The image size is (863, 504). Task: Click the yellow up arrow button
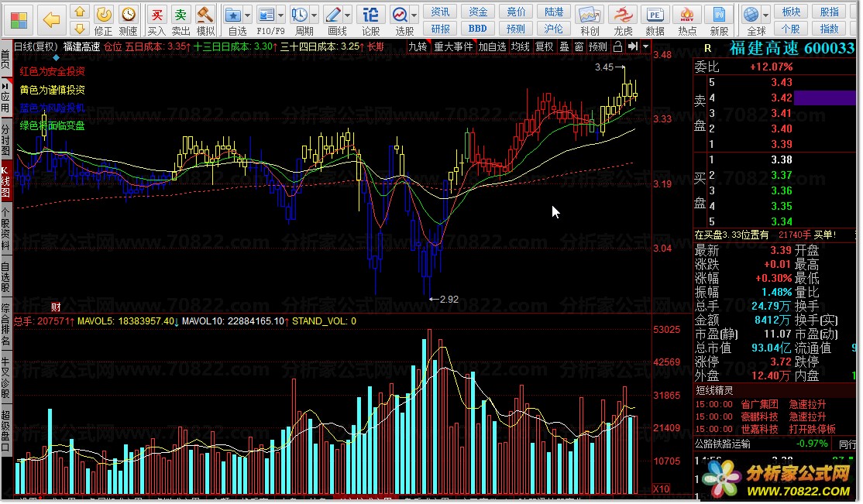(x=81, y=12)
